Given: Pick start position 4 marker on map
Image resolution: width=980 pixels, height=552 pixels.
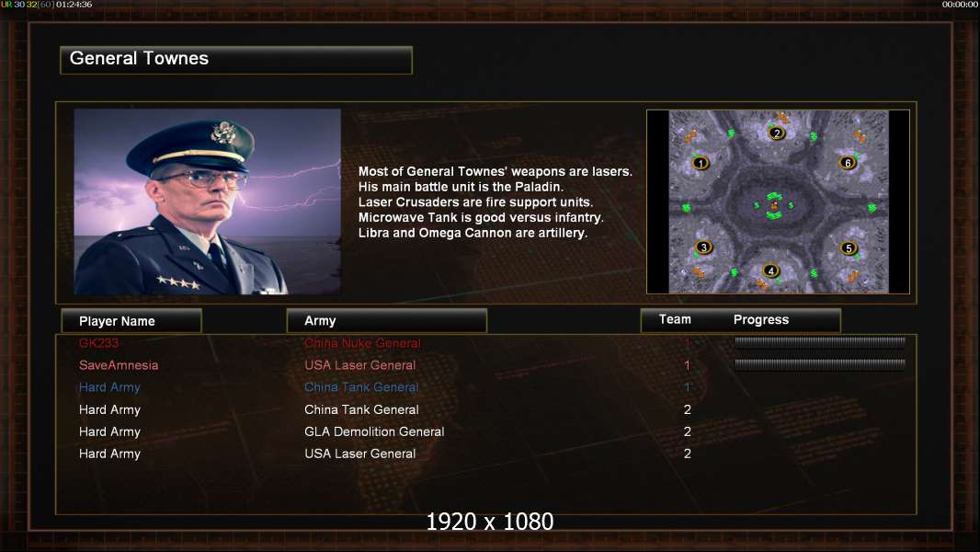Looking at the screenshot, I should click(x=770, y=270).
